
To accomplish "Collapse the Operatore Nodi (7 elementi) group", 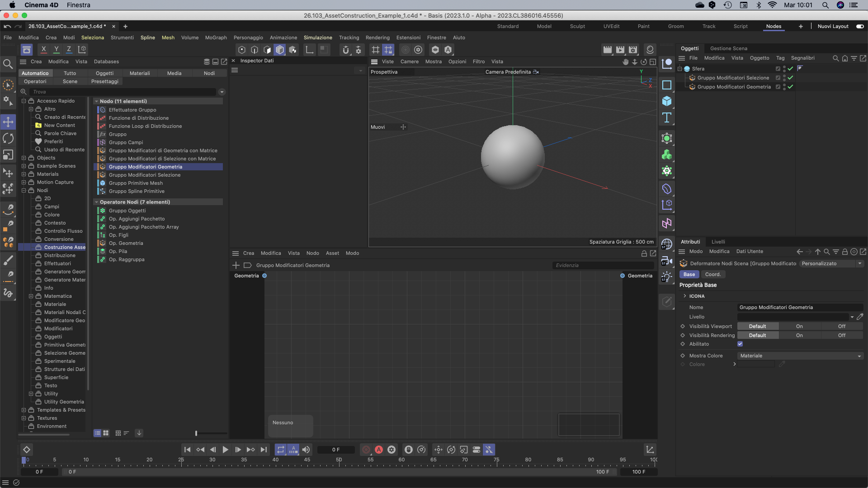I will pos(96,202).
